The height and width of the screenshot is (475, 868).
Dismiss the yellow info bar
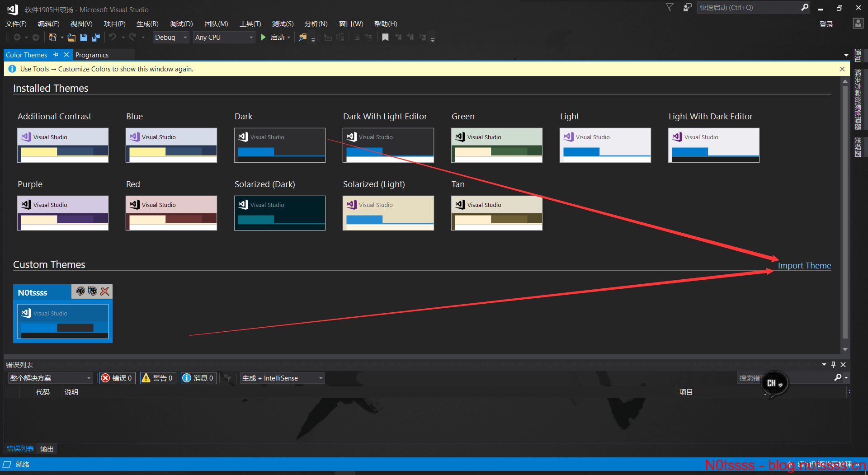point(842,69)
